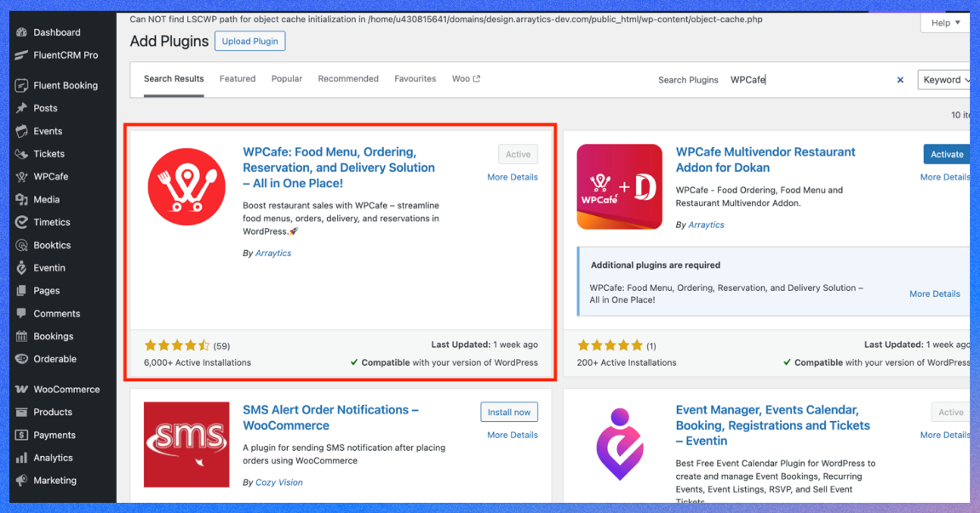
Task: Click the 'Additional plugins are required' heading
Action: [656, 265]
